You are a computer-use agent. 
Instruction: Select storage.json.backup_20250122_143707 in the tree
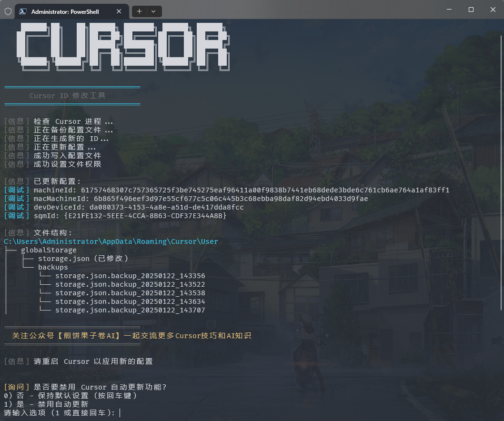pos(130,310)
